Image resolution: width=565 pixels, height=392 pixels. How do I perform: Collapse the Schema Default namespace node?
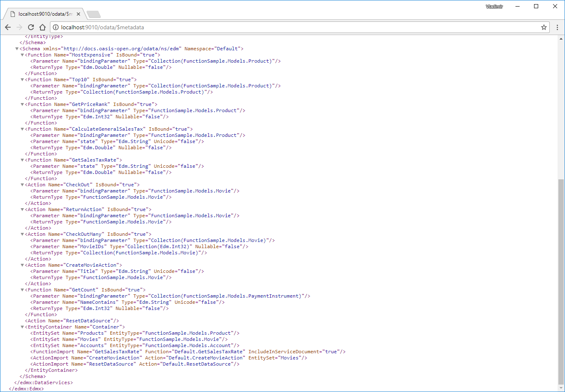tap(17, 49)
